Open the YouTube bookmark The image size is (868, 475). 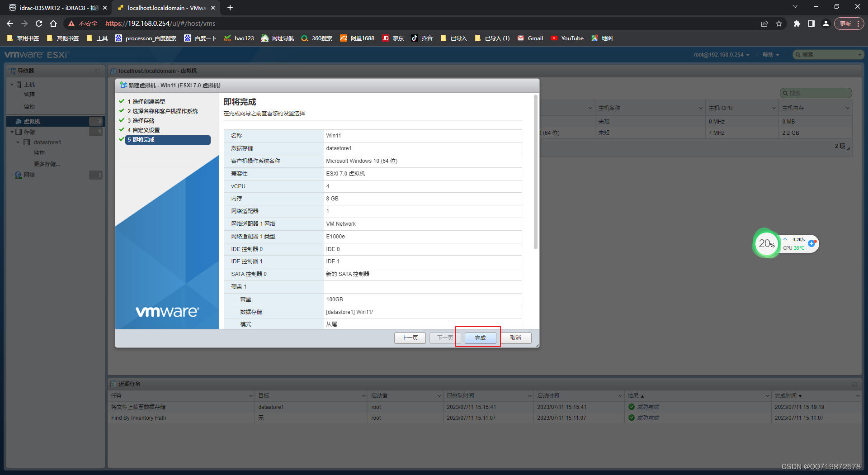(x=567, y=38)
